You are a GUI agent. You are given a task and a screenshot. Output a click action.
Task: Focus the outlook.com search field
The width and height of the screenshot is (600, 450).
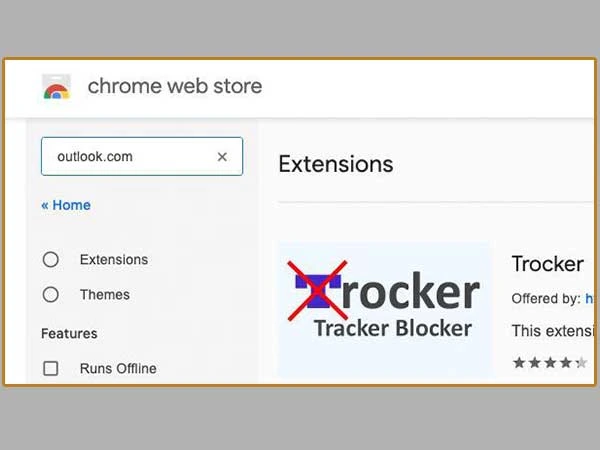click(142, 156)
